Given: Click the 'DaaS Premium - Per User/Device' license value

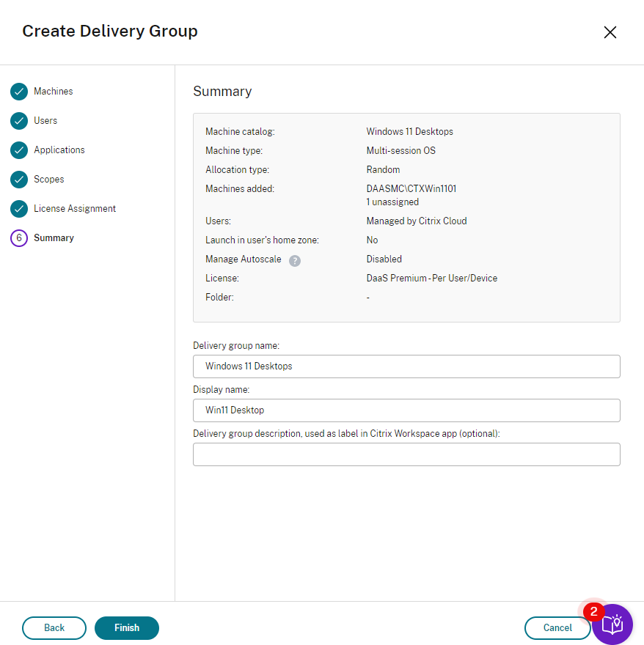Looking at the screenshot, I should [431, 278].
